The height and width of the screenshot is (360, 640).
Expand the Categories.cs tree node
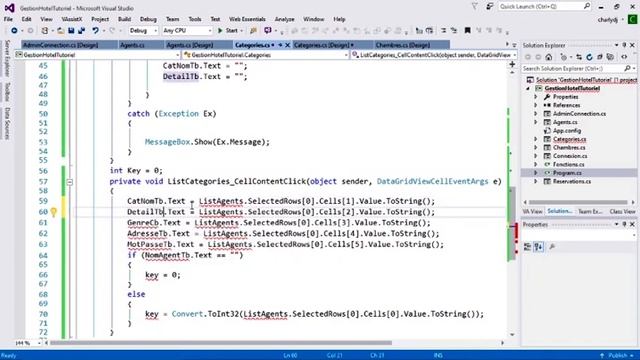point(536,139)
